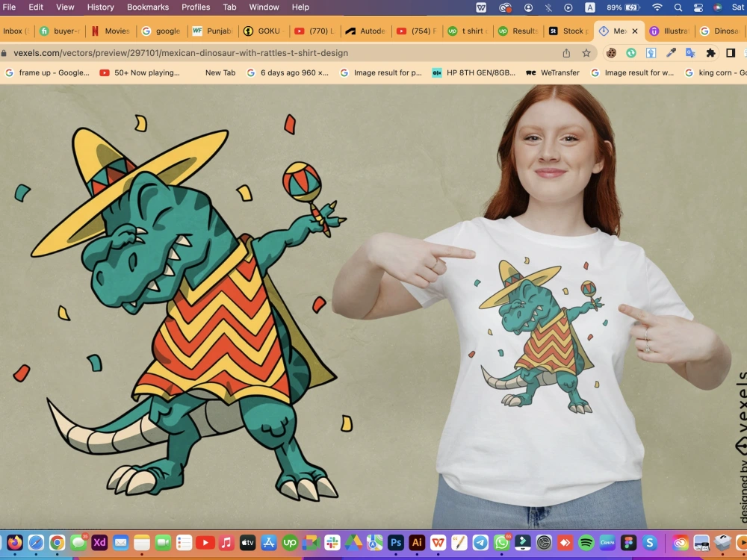Open the App Store from the dock

point(269,542)
